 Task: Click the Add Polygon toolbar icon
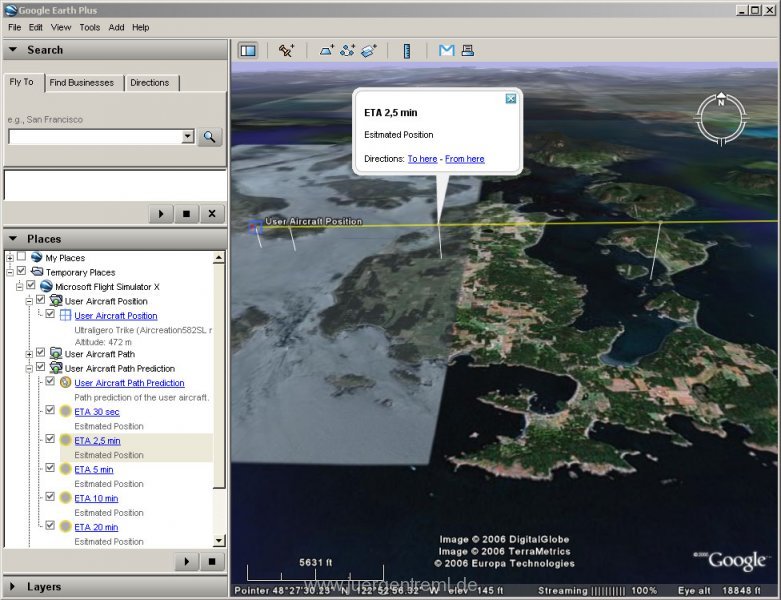(x=327, y=50)
